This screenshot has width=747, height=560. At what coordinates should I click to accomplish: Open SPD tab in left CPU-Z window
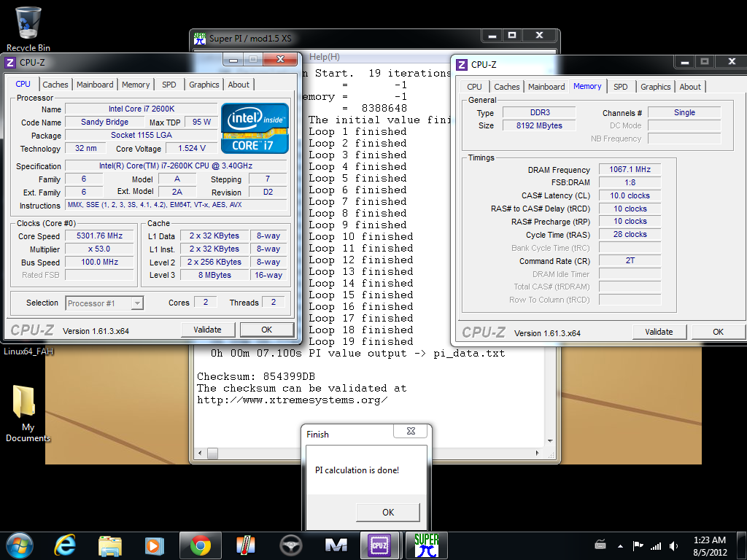tap(169, 85)
